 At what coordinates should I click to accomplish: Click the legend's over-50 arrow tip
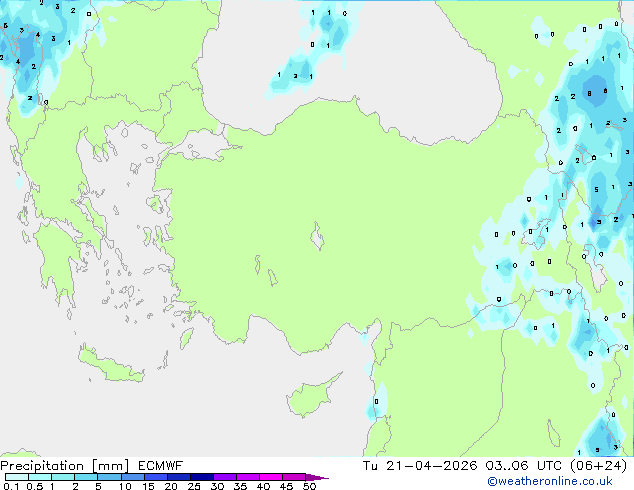(317, 477)
